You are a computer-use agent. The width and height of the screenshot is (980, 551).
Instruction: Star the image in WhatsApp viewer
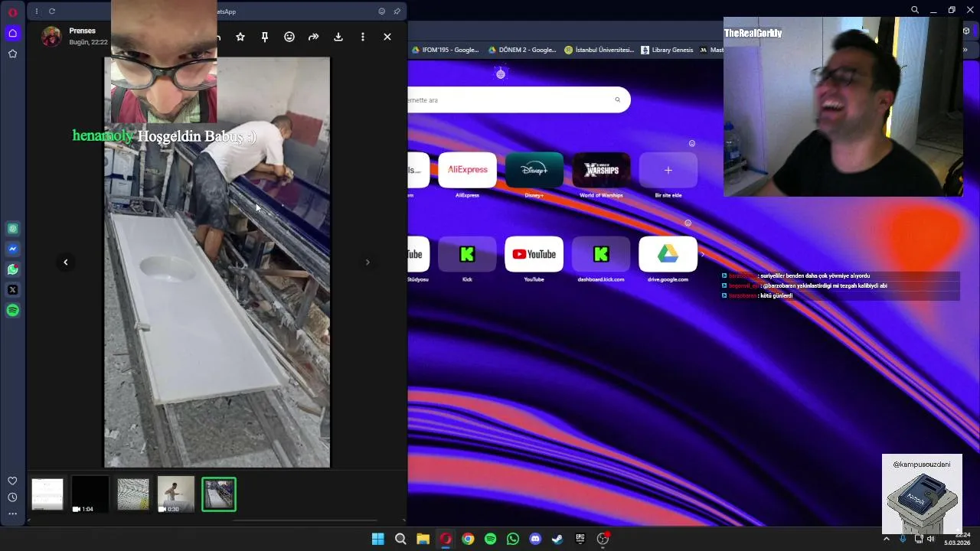tap(240, 37)
